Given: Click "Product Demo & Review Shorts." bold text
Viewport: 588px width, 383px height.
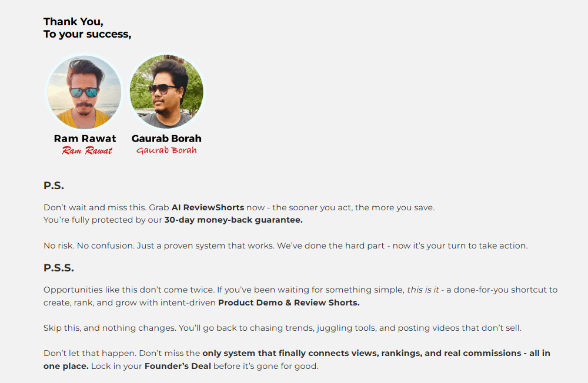Looking at the screenshot, I should click(289, 303).
